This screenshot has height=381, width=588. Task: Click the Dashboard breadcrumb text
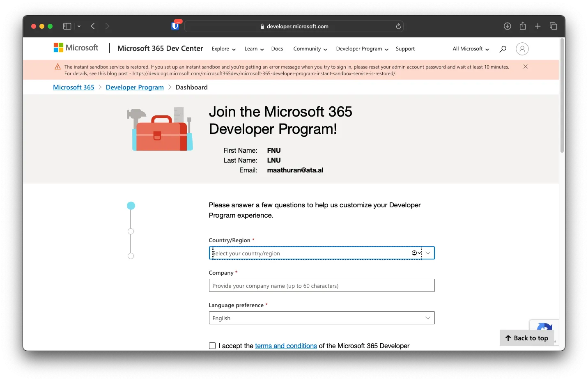coord(191,87)
